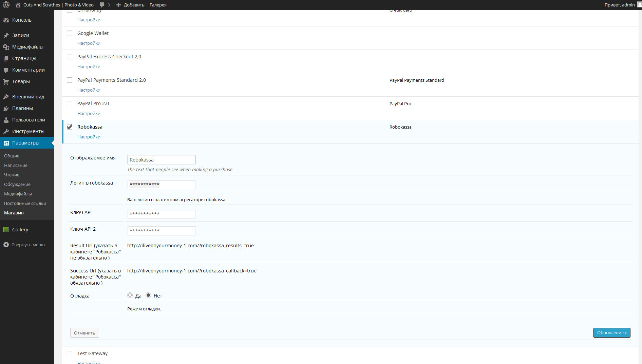Click the Консоль dashboard icon

click(6, 20)
